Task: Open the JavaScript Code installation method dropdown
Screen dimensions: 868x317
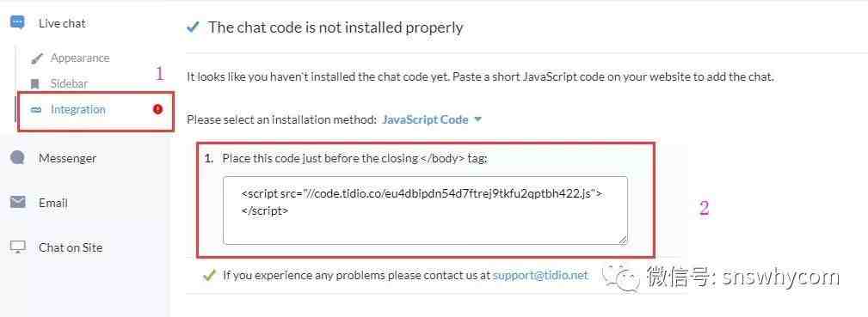Action: (425, 119)
